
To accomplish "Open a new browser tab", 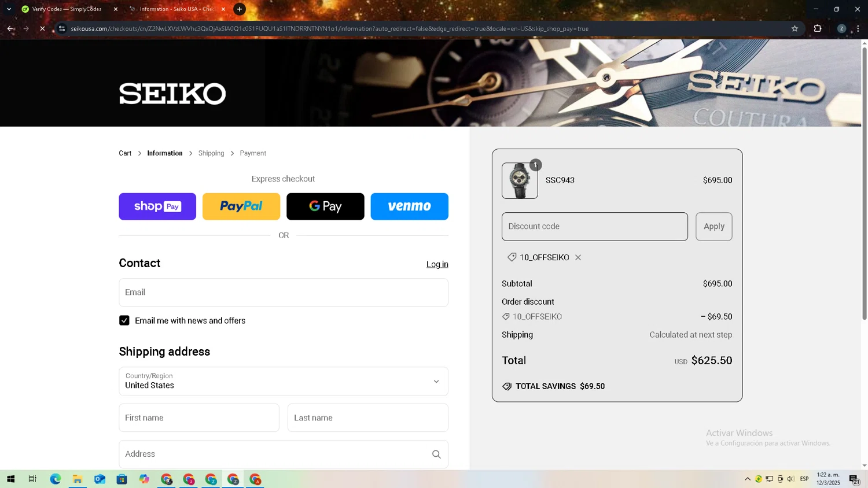I will [240, 9].
